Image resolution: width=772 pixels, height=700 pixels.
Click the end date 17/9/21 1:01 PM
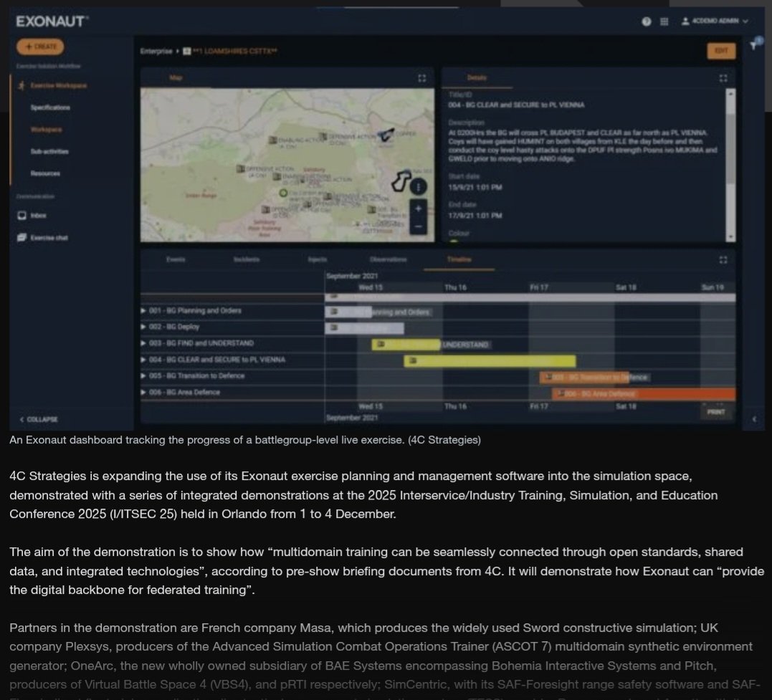point(475,215)
